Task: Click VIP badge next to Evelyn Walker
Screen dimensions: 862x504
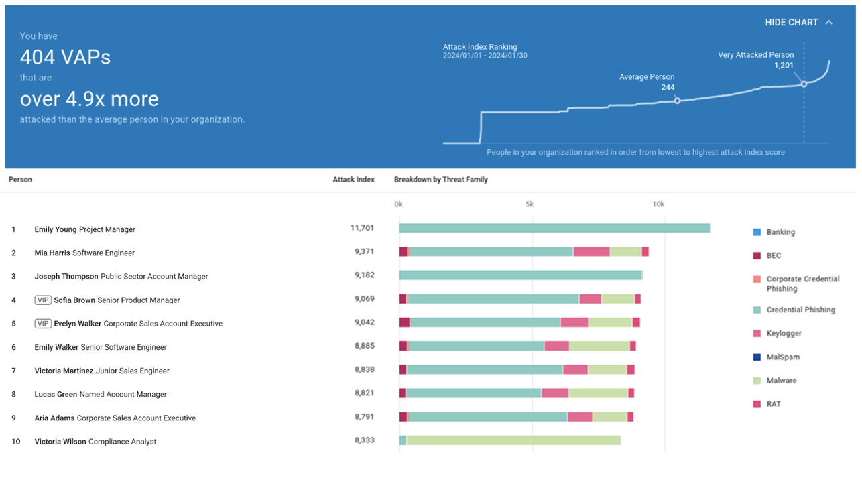Action: coord(43,324)
